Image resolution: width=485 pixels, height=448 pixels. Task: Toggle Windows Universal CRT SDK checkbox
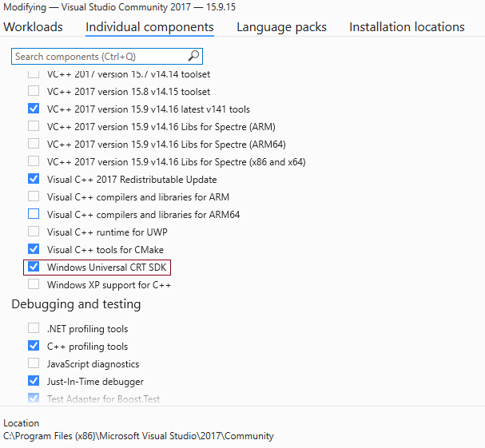[x=34, y=267]
